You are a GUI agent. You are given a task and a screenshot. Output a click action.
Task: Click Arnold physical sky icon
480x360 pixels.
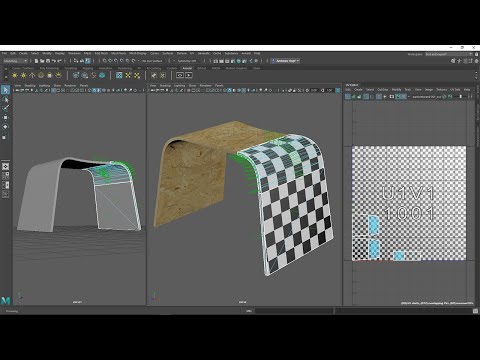59,76
